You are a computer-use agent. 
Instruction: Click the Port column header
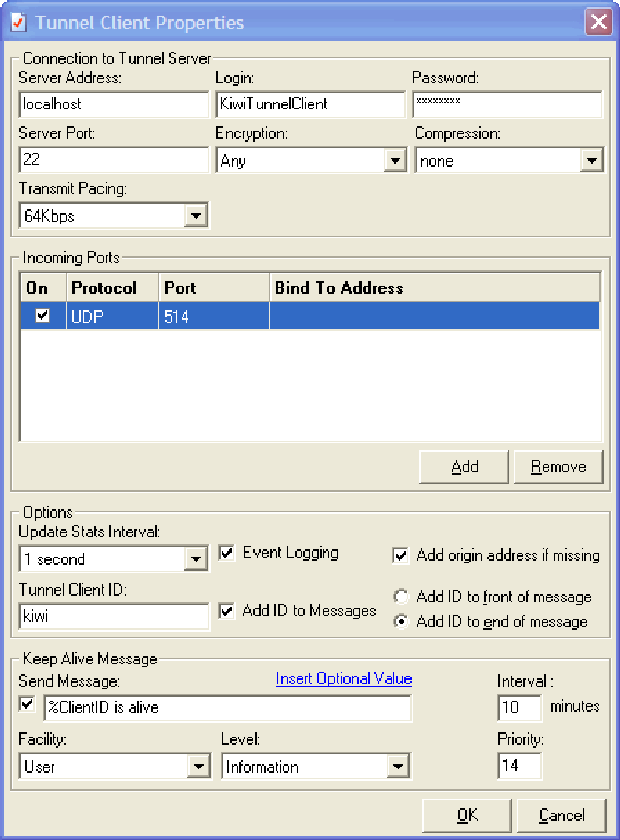pyautogui.click(x=214, y=287)
